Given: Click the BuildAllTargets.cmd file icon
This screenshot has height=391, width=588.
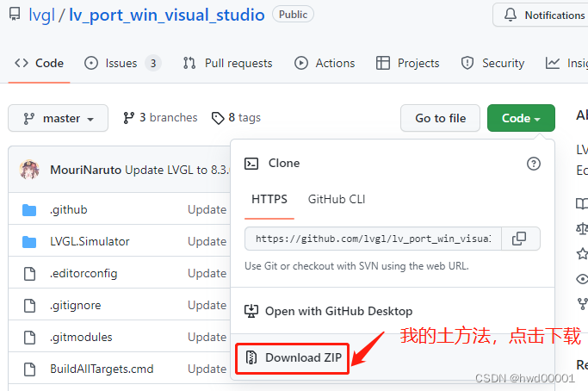Looking at the screenshot, I should point(29,369).
